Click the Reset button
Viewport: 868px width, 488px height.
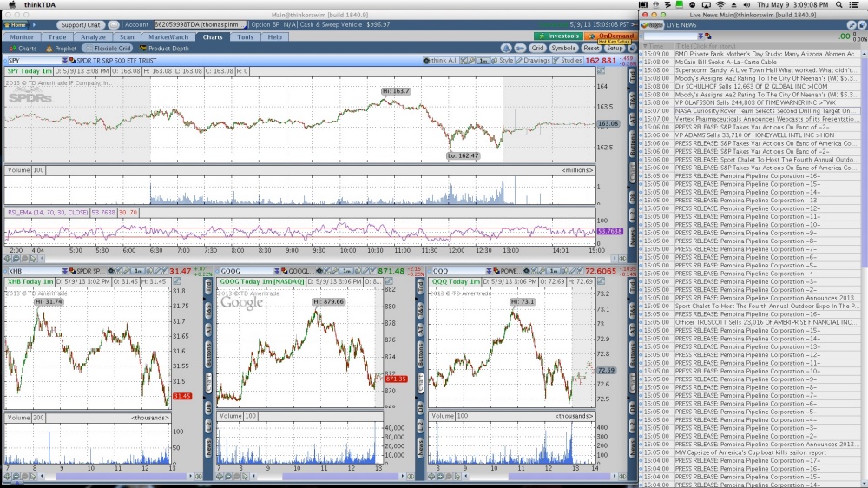pos(591,48)
